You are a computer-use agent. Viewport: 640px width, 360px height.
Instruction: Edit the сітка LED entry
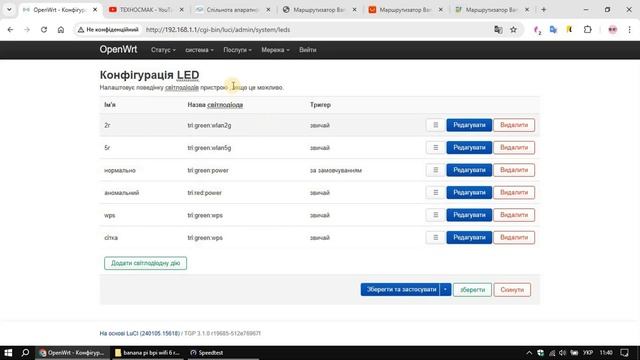click(x=469, y=237)
